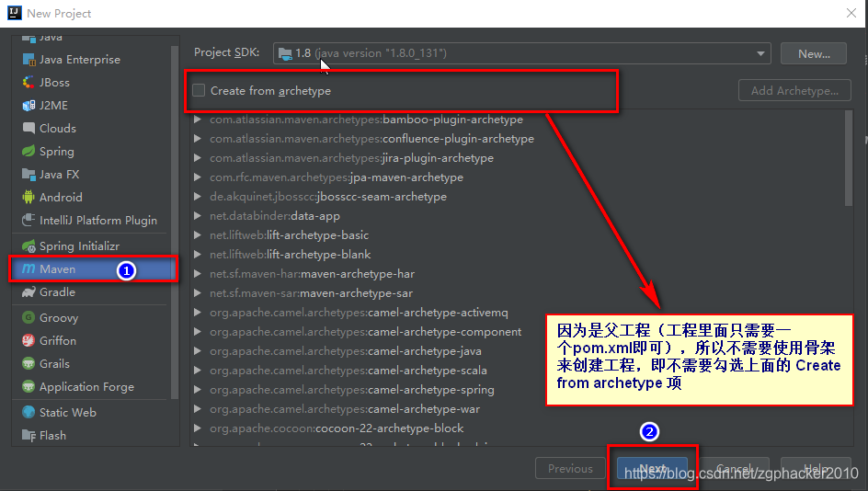Click the Previous button
This screenshot has height=491, width=868.
[570, 469]
